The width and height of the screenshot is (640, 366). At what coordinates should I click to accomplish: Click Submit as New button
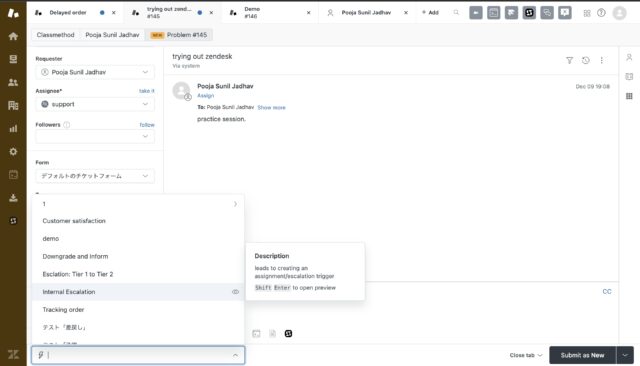tap(582, 355)
